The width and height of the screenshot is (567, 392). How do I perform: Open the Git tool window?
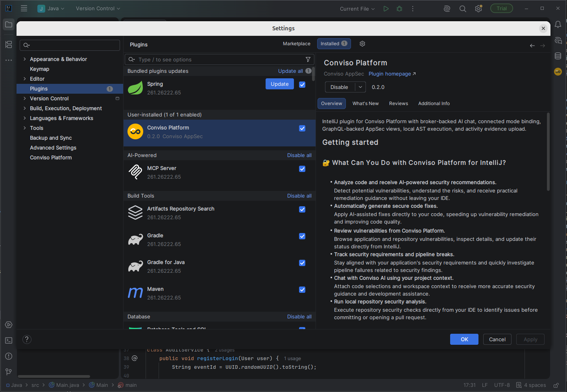point(8,372)
